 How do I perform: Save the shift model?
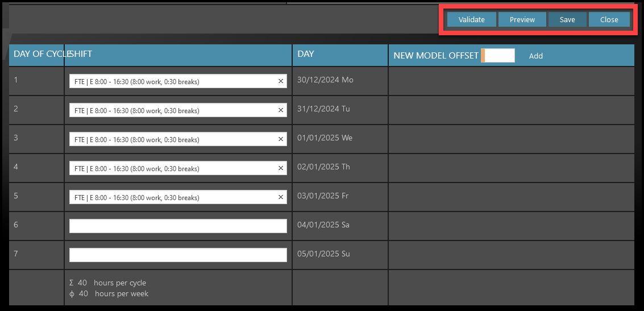[567, 19]
